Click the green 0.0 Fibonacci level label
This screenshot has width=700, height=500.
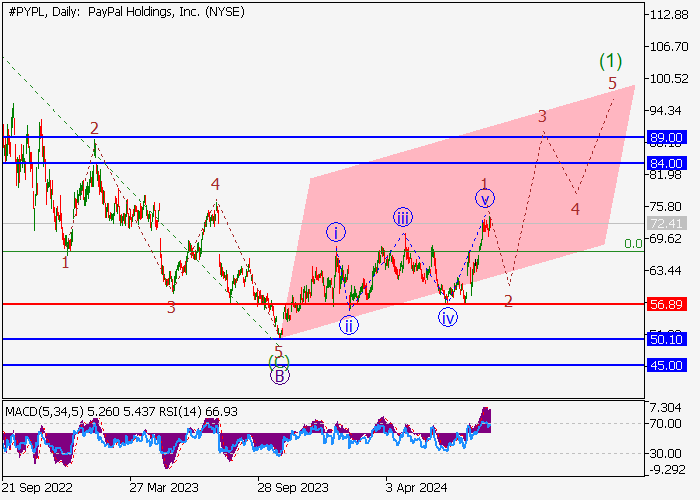click(633, 244)
